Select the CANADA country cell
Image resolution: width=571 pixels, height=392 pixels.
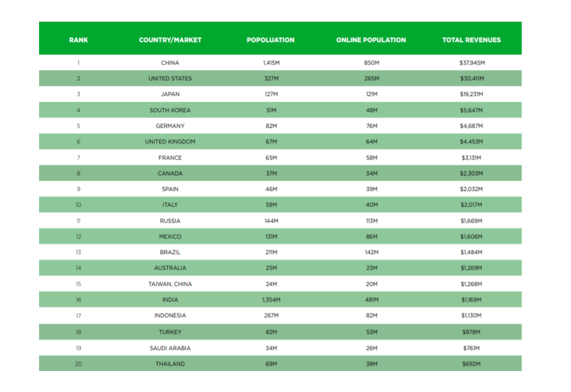point(170,174)
